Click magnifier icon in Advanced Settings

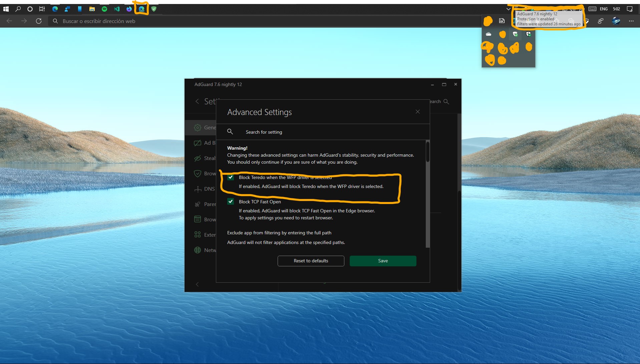click(230, 132)
